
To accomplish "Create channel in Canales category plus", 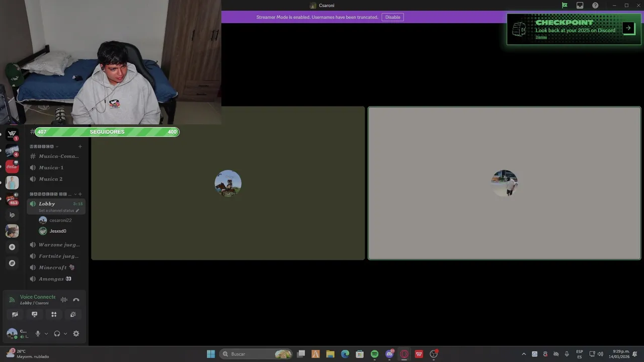I will click(80, 194).
